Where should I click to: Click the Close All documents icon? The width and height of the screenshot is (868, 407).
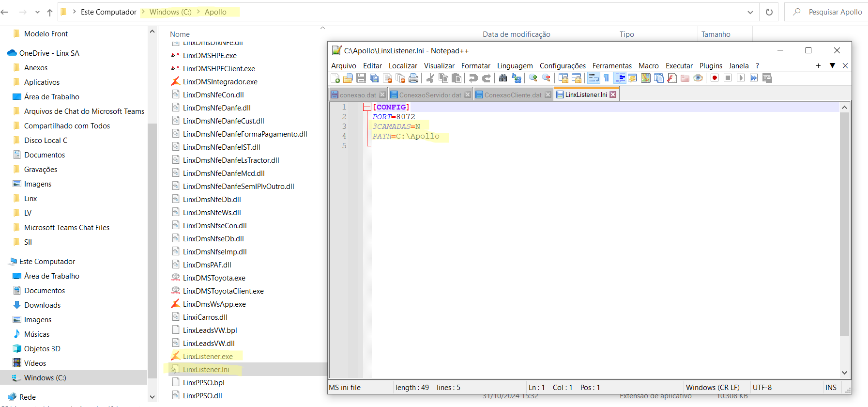click(400, 78)
